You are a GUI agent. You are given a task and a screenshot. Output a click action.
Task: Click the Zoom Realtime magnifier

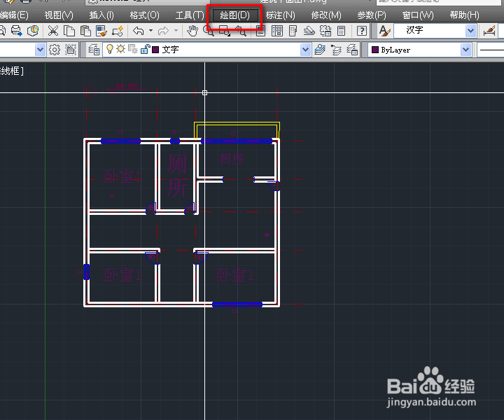pos(209,31)
